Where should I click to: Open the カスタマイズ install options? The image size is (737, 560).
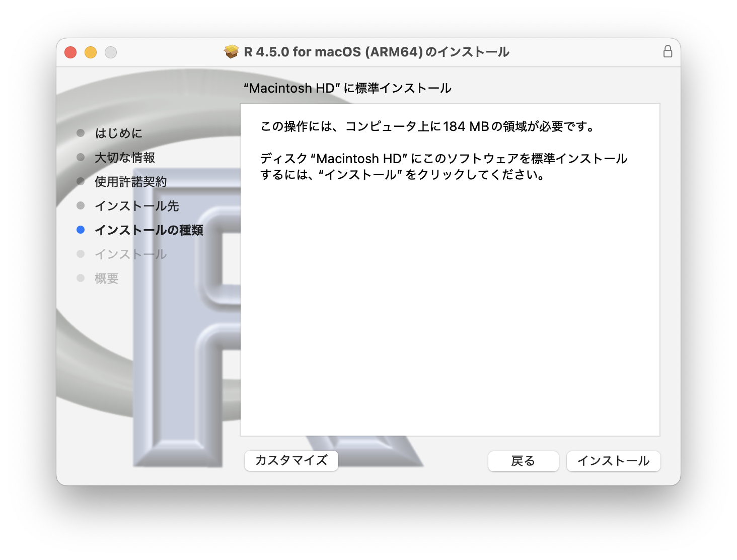291,460
